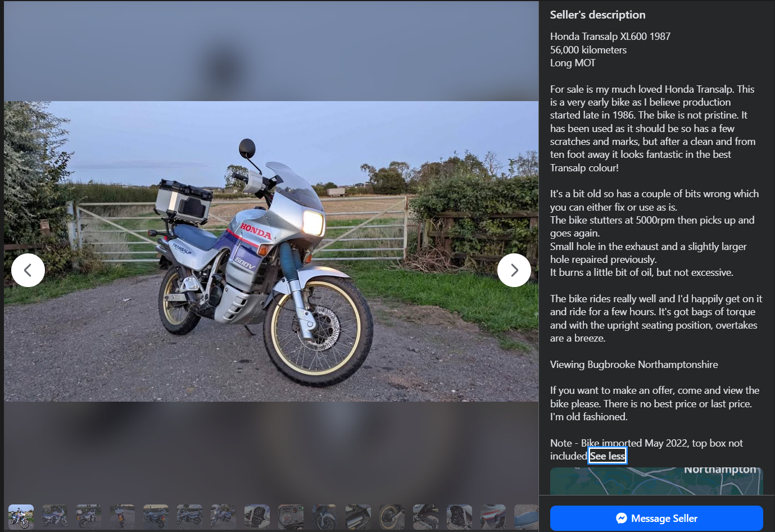Image resolution: width=775 pixels, height=532 pixels.
Task: Open the sixth photo thumbnail
Action: click(189, 516)
